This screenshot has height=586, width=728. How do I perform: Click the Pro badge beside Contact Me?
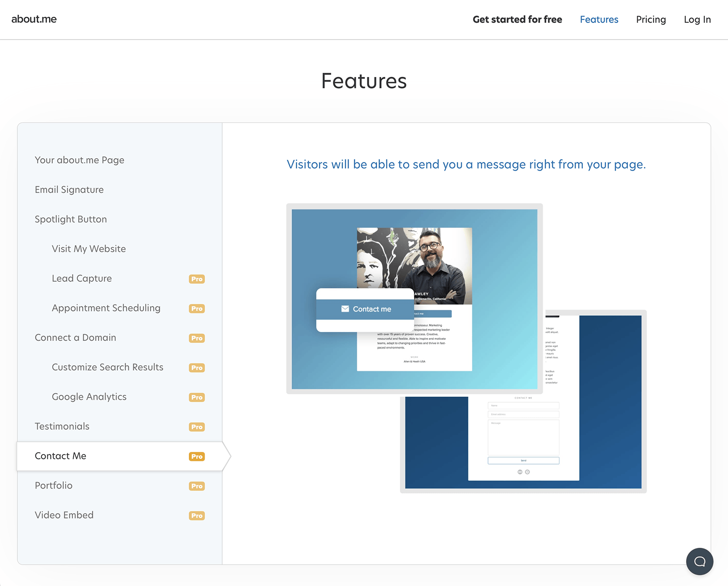click(x=197, y=456)
